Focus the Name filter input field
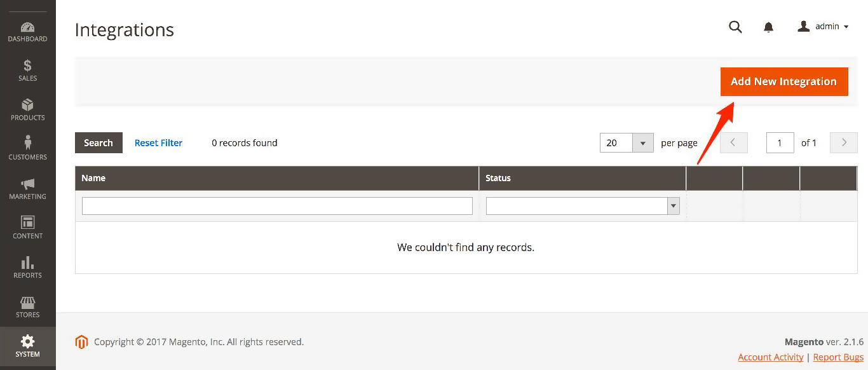This screenshot has height=370, width=868. [277, 206]
